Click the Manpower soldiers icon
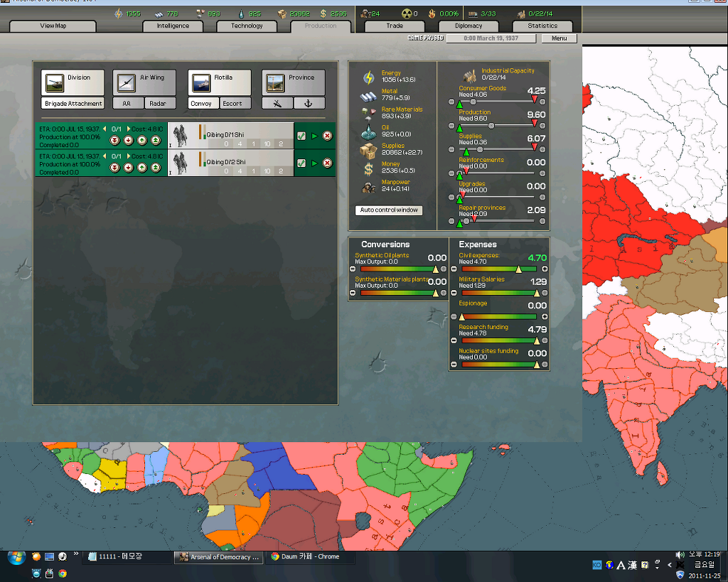This screenshot has height=582, width=728. (x=369, y=188)
